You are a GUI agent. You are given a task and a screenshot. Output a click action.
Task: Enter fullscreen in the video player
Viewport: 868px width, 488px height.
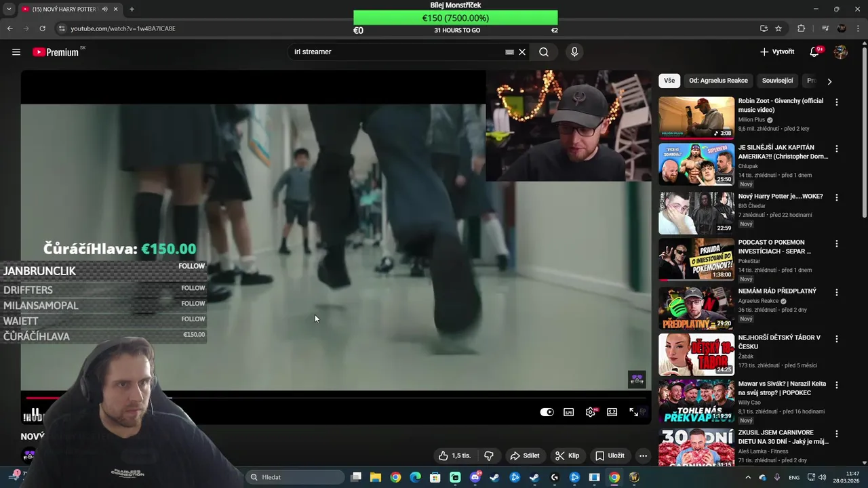click(x=633, y=411)
